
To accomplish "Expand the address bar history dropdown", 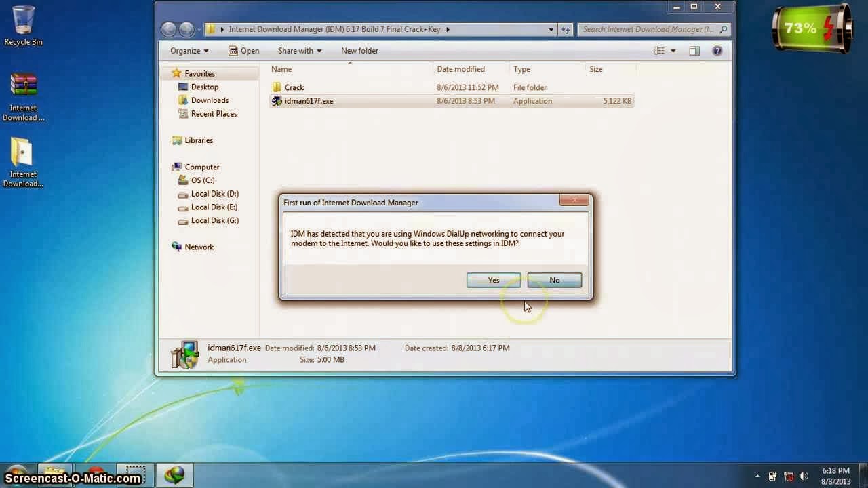I will click(551, 29).
